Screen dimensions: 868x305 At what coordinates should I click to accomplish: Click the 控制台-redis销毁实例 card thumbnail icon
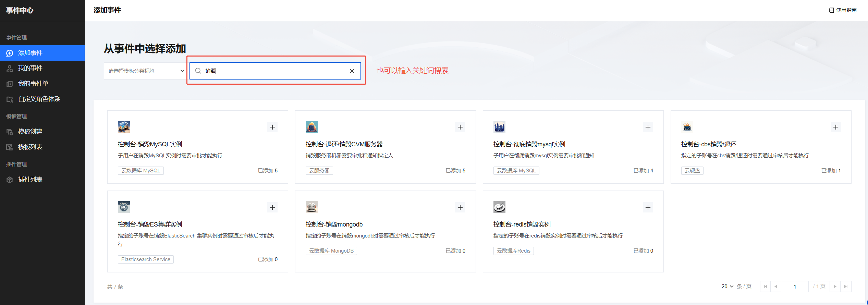499,207
